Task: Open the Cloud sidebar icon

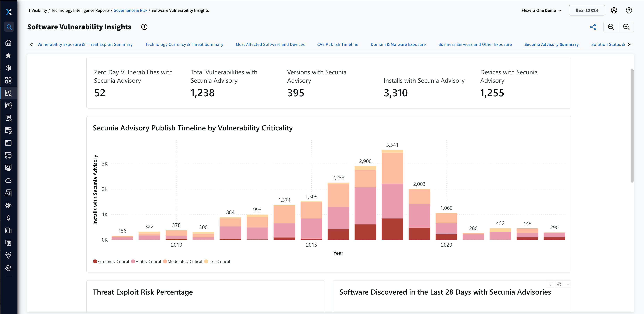Action: [9, 180]
